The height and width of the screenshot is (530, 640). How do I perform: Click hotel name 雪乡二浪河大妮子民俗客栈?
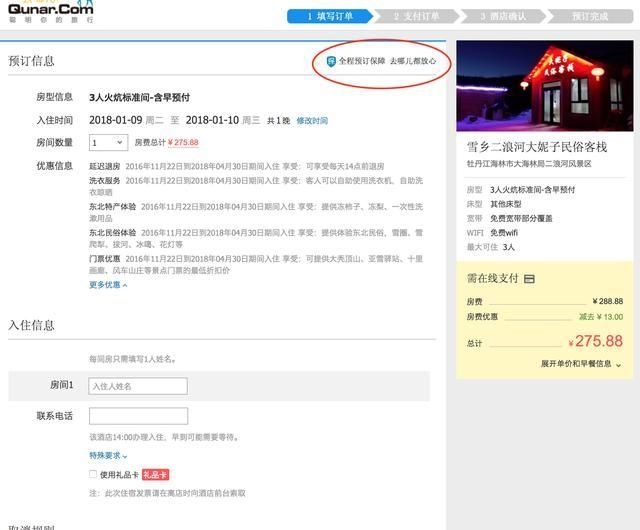click(x=537, y=147)
